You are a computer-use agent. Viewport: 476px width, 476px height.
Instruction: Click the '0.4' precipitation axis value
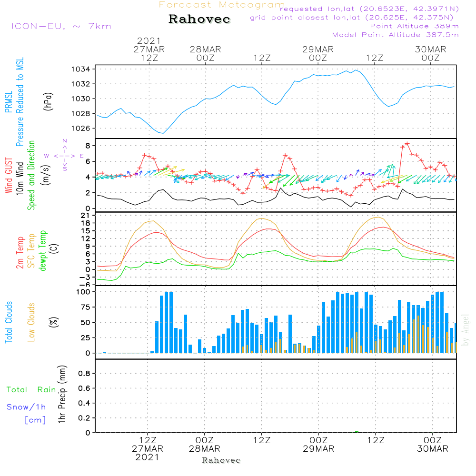pyautogui.click(x=84, y=403)
